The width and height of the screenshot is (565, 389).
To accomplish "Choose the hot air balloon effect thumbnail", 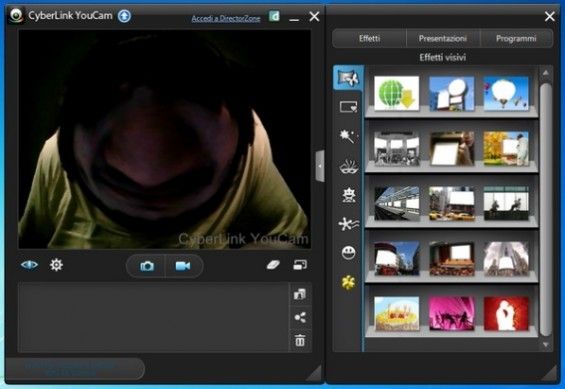I will tap(506, 93).
